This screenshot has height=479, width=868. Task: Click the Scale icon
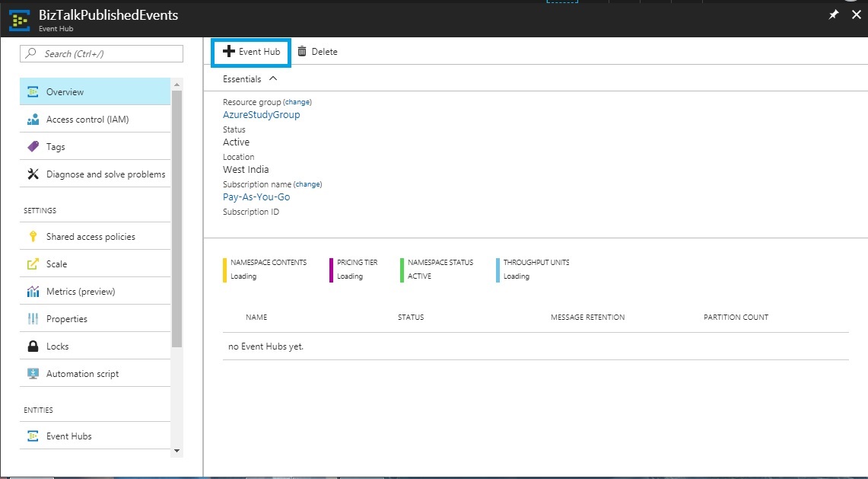(x=33, y=264)
